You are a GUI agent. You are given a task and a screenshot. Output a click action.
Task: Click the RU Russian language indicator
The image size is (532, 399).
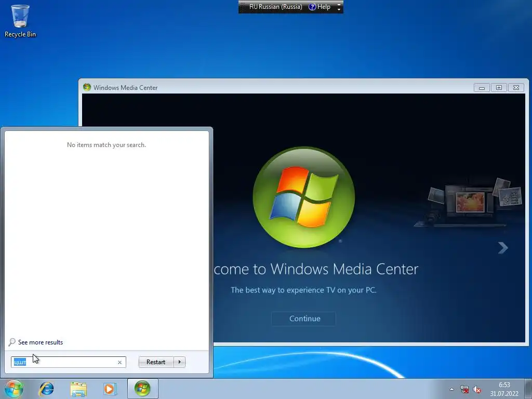coord(275,7)
